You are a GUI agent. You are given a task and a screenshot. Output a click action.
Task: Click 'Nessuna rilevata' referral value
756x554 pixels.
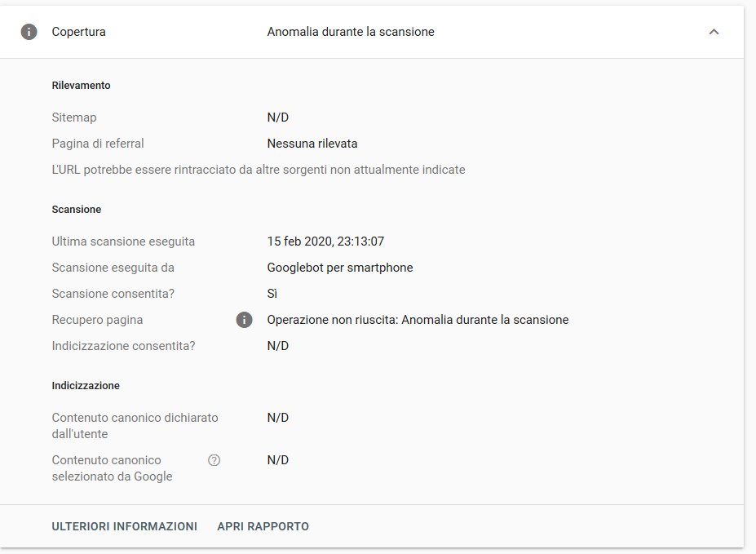coord(312,144)
